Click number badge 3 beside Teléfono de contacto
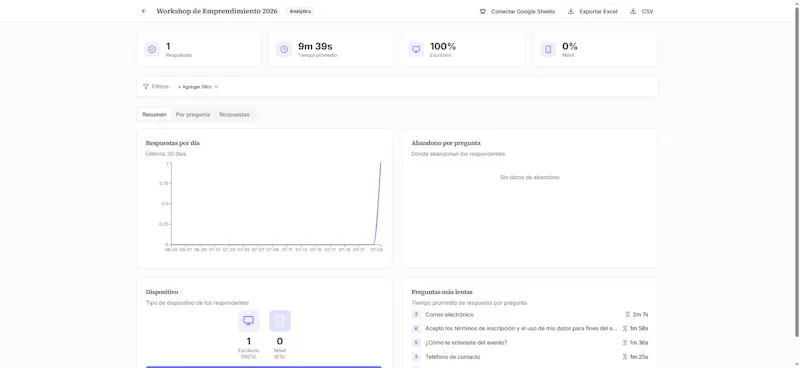This screenshot has width=800, height=368. [x=416, y=357]
